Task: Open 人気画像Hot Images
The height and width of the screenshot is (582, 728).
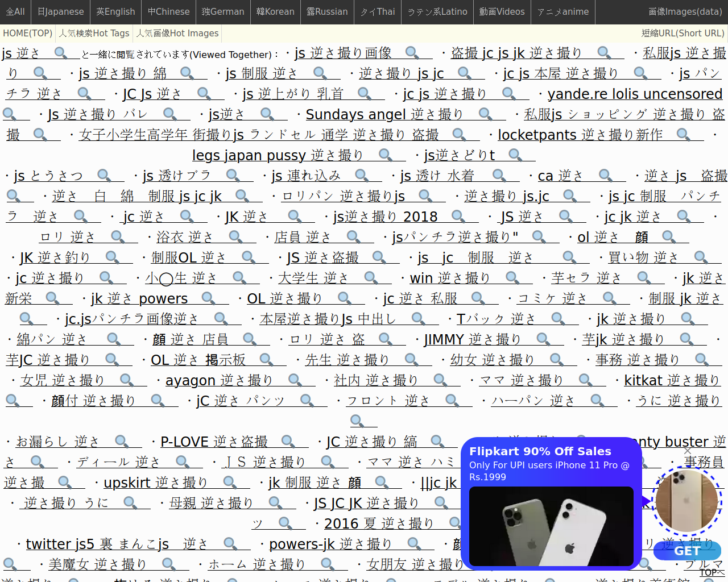Action: (177, 34)
